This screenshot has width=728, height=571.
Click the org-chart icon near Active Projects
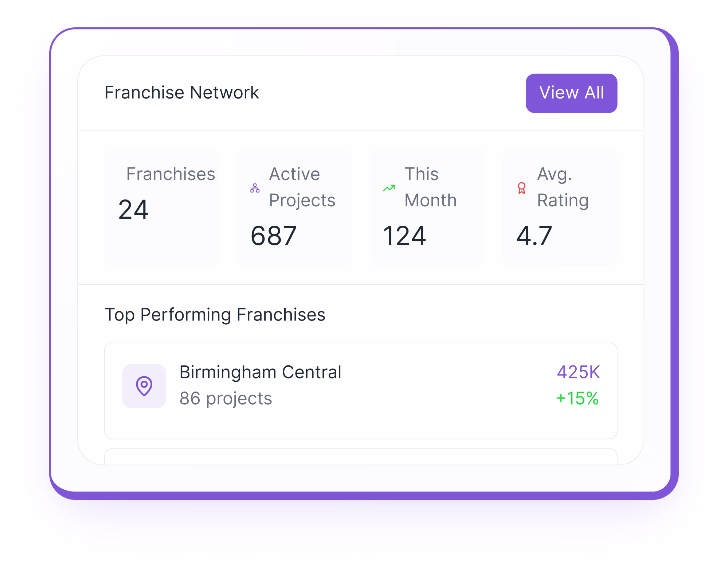click(x=255, y=189)
